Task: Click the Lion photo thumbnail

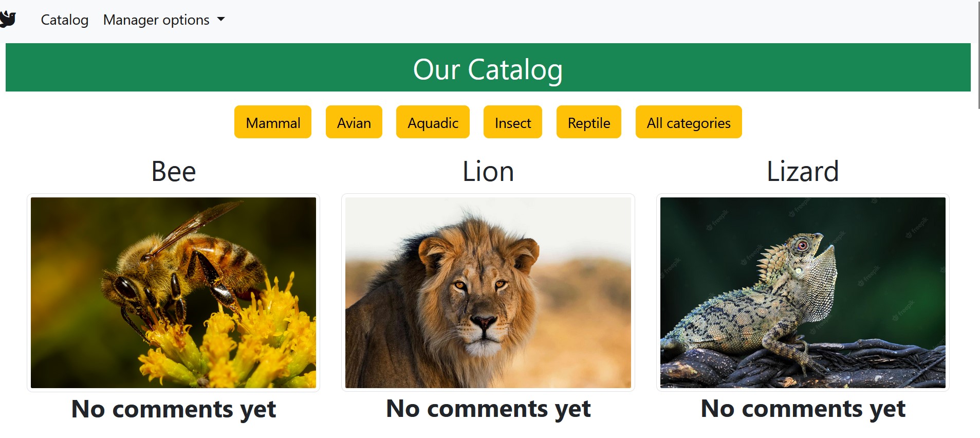Action: coord(488,293)
